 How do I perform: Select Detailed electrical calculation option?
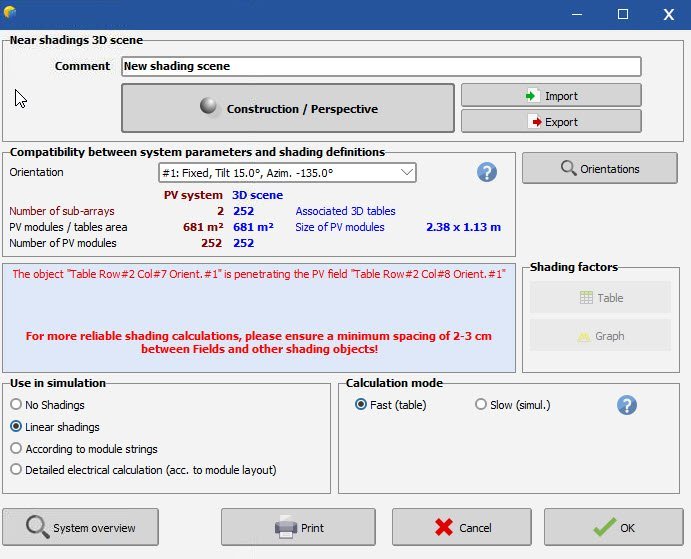(x=16, y=469)
